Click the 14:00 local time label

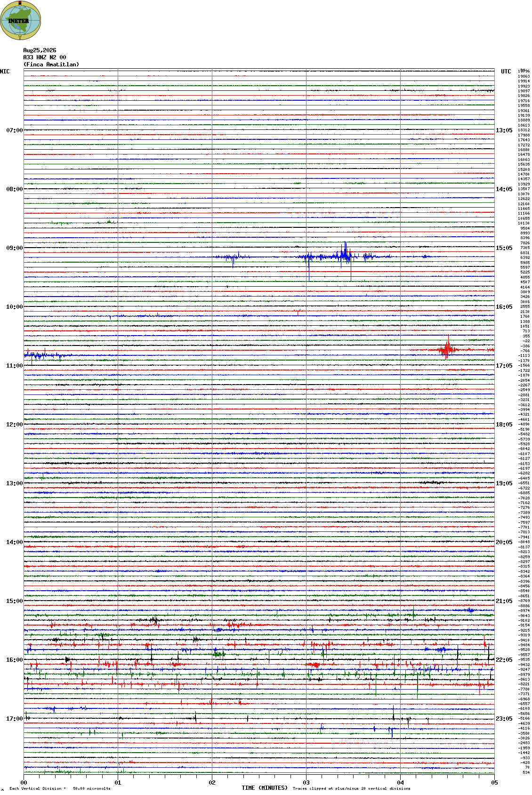[x=14, y=542]
